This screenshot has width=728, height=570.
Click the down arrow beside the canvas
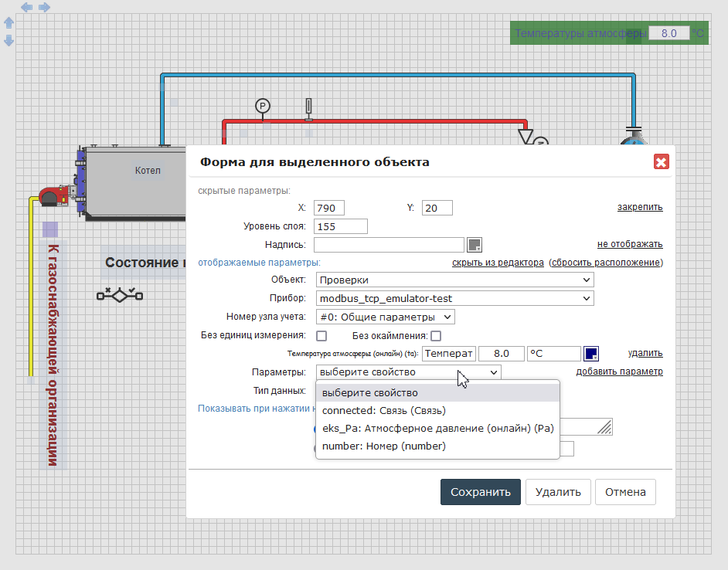(x=9, y=41)
